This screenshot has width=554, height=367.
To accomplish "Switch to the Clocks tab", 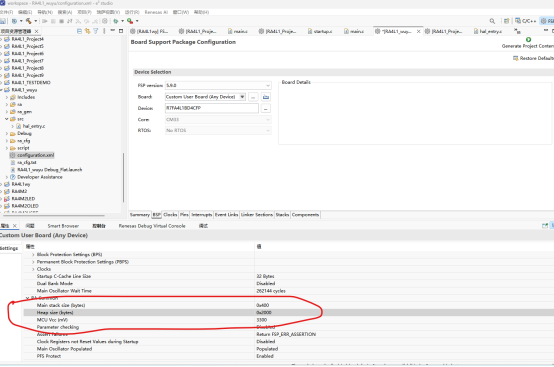I will pos(170,215).
